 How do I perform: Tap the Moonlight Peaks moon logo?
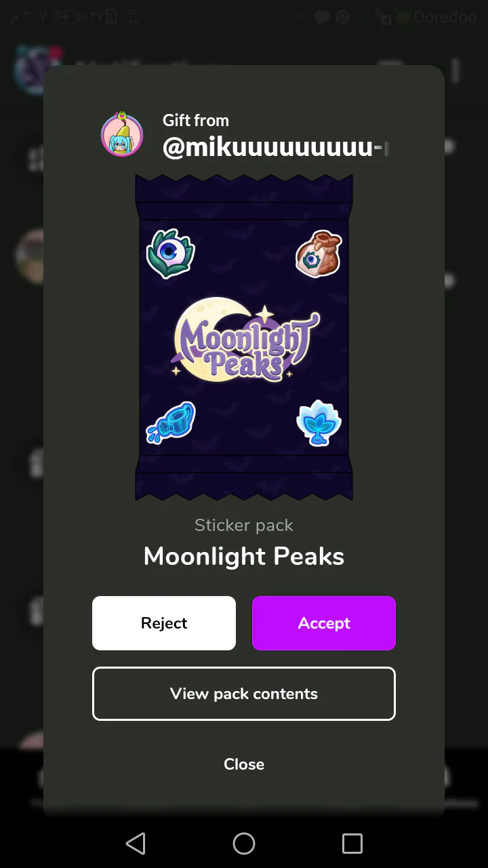(245, 339)
